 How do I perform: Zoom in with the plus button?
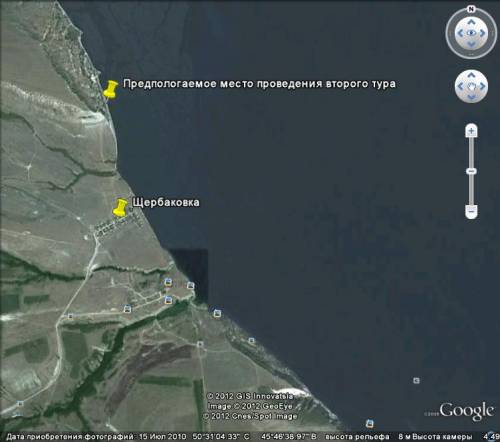471,131
